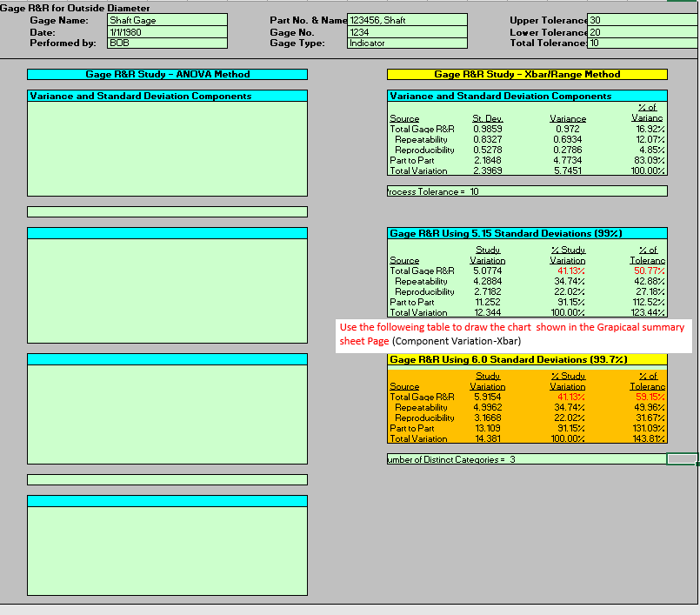
Task: Click Reproducibility variance value 0.2786
Action: pyautogui.click(x=568, y=150)
